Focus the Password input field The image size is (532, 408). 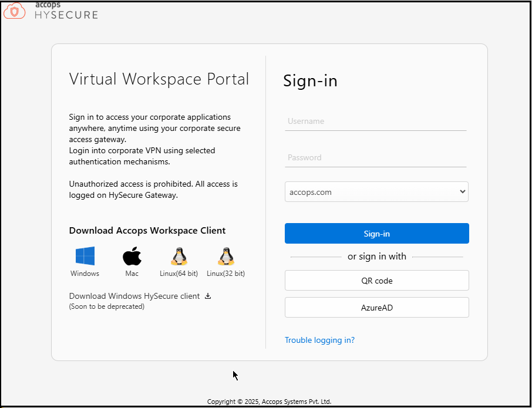(376, 158)
